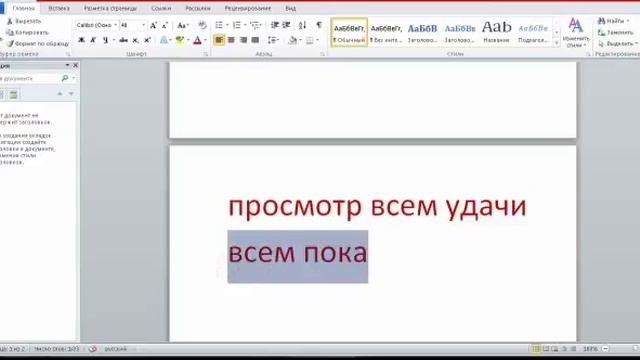
Task: Underline text with the Ч button
Action: point(106,40)
